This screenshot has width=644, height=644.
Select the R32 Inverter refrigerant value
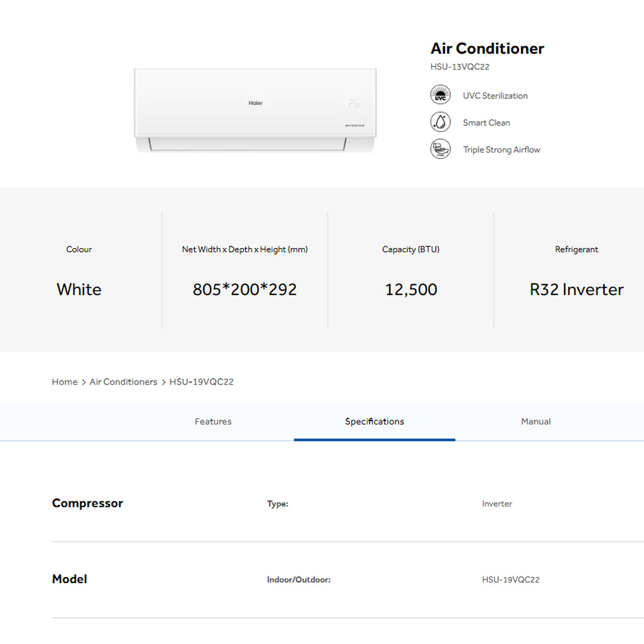pyautogui.click(x=576, y=289)
